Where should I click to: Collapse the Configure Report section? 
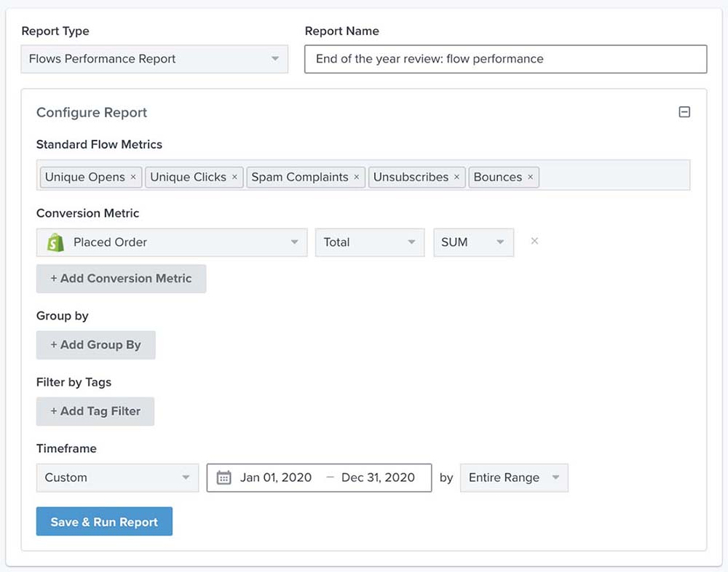click(x=684, y=112)
